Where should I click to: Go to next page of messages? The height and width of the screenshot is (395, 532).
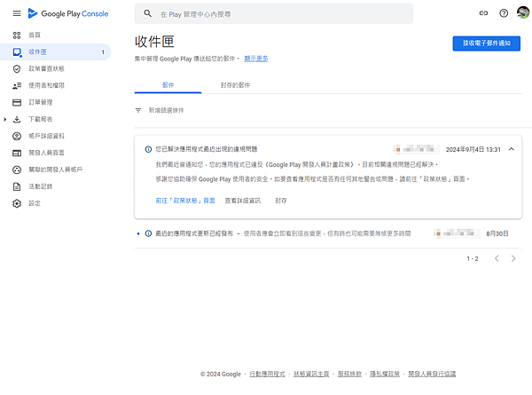[x=513, y=259]
